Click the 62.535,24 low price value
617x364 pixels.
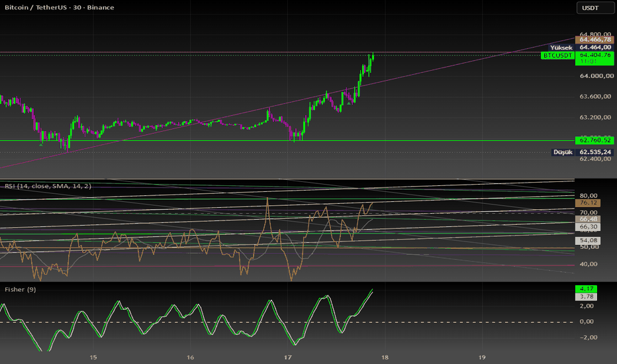point(594,152)
